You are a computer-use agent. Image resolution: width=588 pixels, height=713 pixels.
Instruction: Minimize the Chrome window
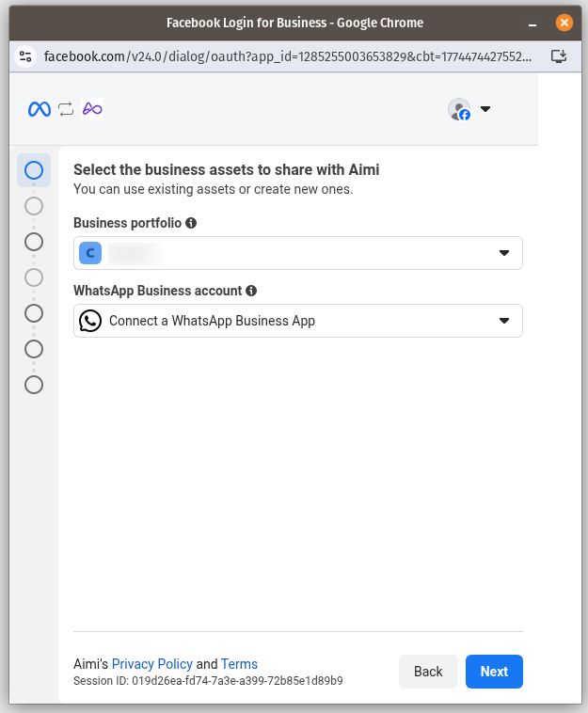coord(532,24)
